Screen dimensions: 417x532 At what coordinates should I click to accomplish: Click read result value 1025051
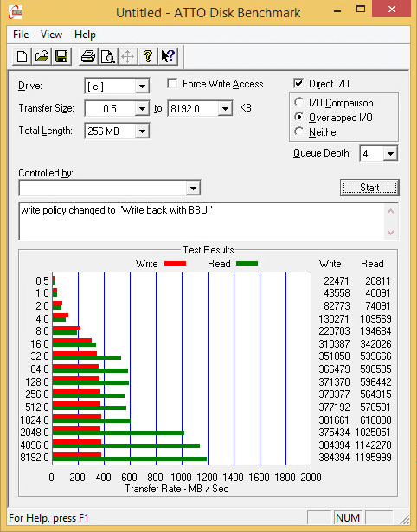373,433
